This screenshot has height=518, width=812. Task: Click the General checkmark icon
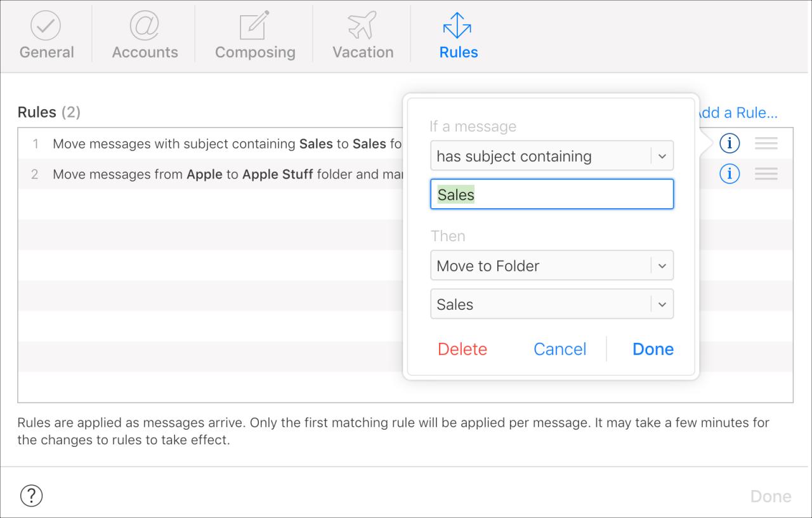click(46, 25)
